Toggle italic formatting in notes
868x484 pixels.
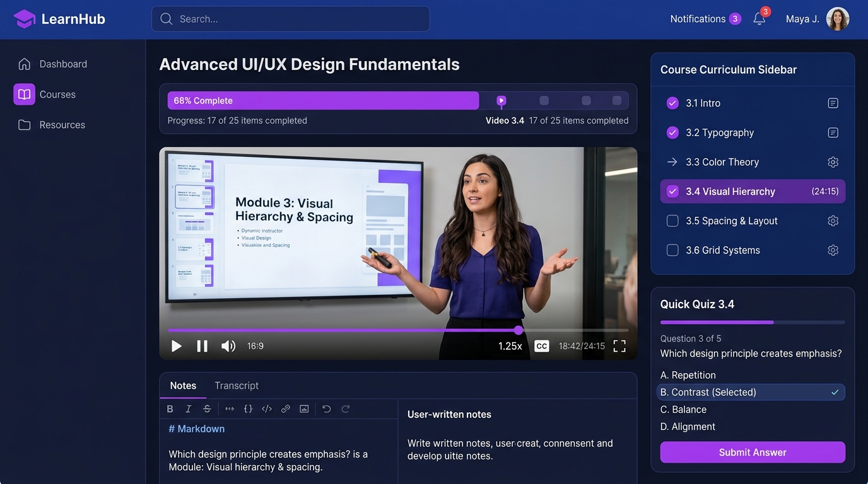click(x=188, y=409)
